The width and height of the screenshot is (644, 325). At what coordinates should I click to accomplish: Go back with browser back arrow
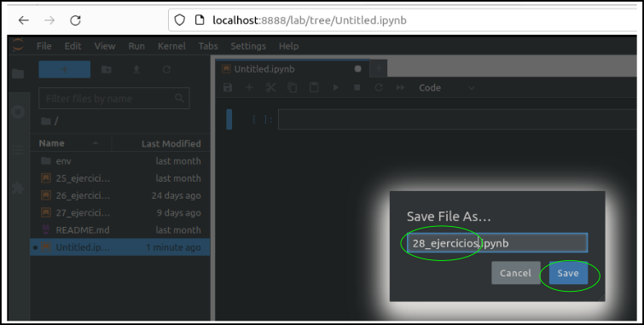pyautogui.click(x=24, y=20)
